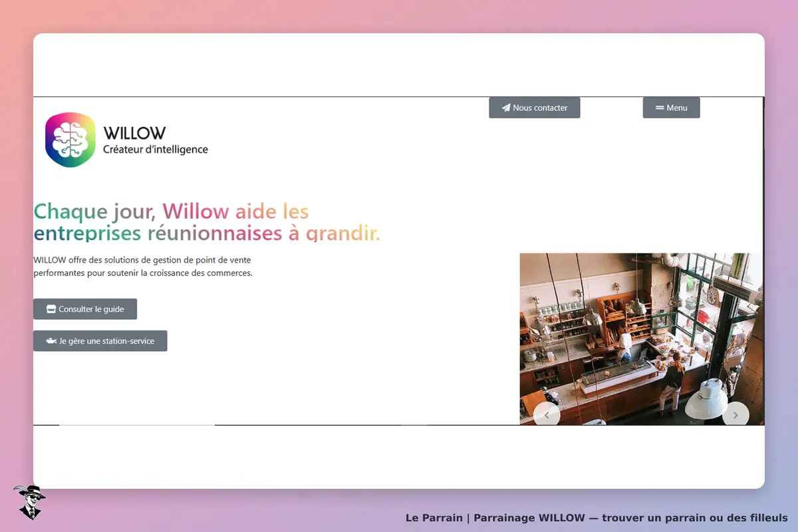Screen dimensions: 798x532
Task: Click the paper plane icon in Nous contacter
Action: [x=506, y=108]
